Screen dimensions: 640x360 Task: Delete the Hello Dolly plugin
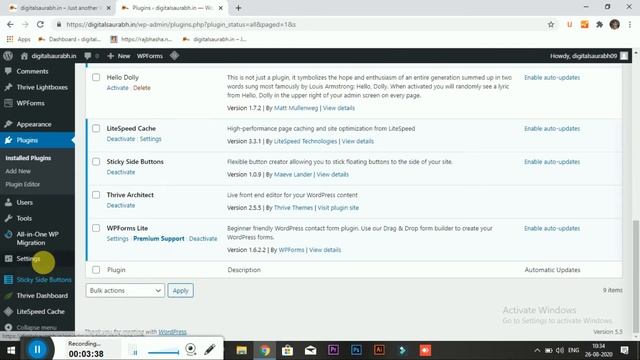(142, 88)
